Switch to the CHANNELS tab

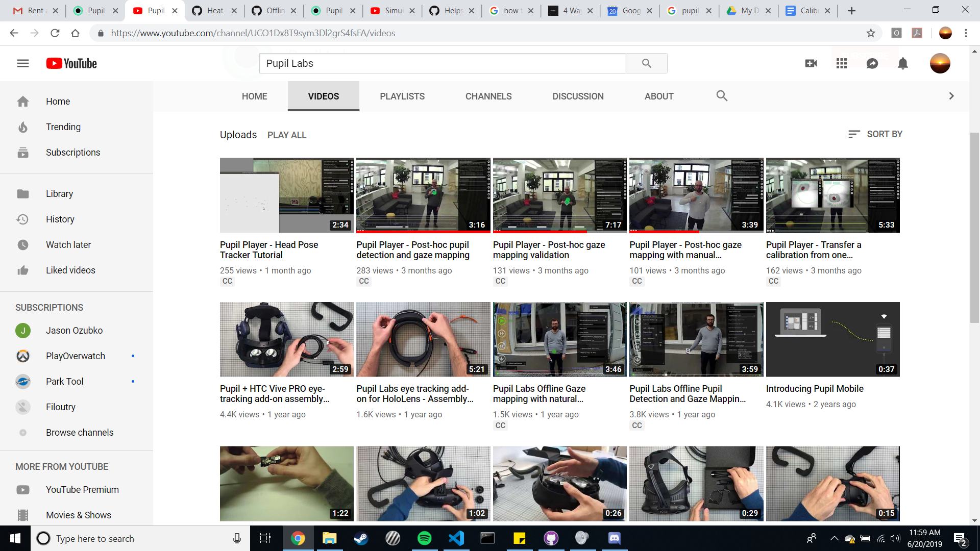[488, 96]
